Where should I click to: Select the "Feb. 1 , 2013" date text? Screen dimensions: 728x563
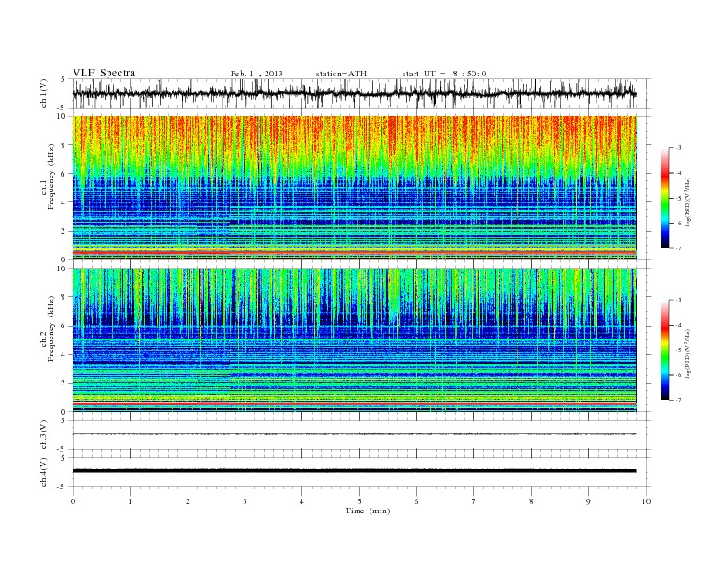[x=256, y=74]
